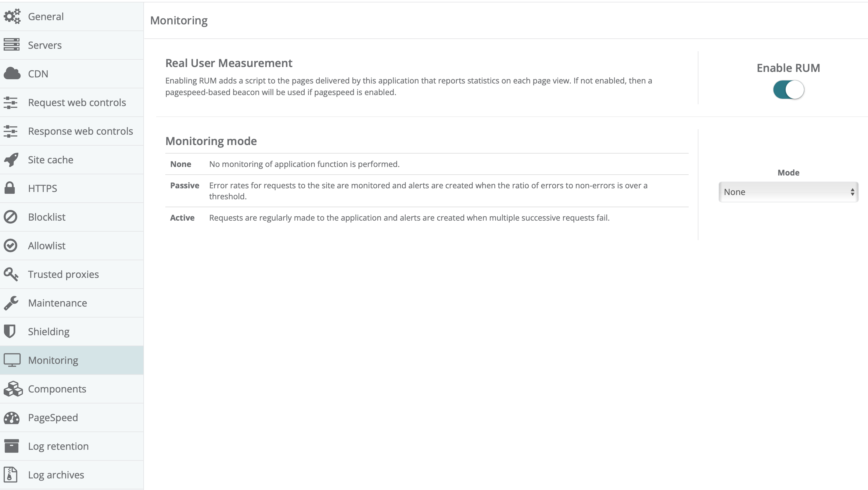Open the Log archives page
The image size is (868, 490).
[56, 475]
